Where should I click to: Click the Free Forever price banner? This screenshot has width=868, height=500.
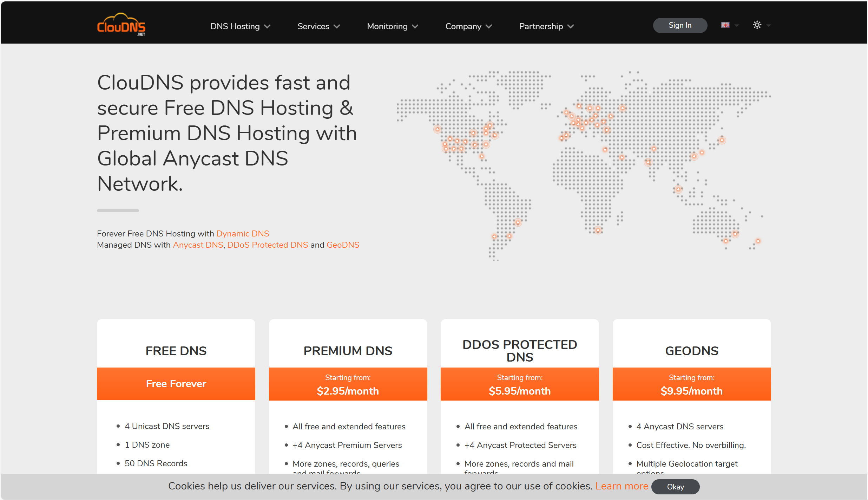pyautogui.click(x=176, y=384)
